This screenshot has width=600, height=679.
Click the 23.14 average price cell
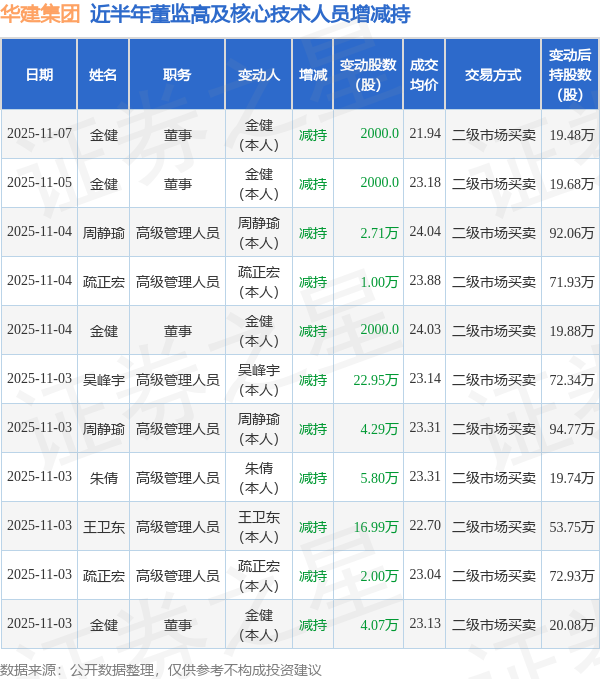pos(425,378)
